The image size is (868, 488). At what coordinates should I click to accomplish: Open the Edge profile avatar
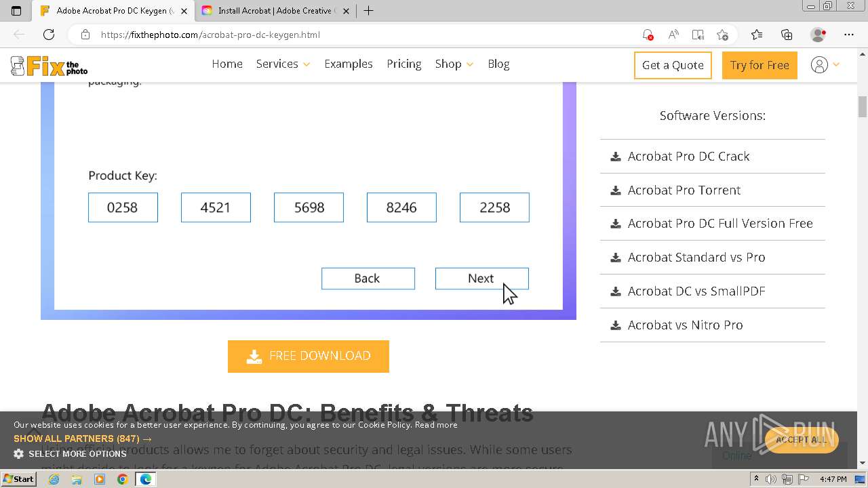[818, 35]
